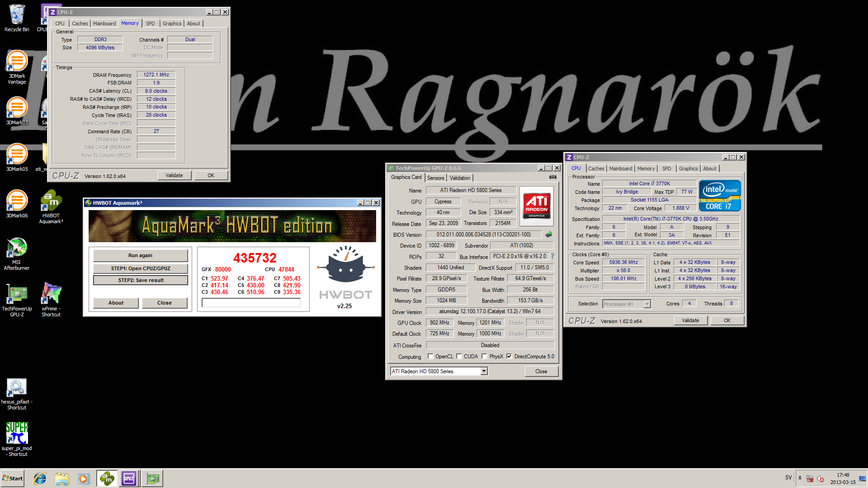This screenshot has height=488, width=868.
Task: Click SV language indicator in tray
Action: (x=788, y=478)
